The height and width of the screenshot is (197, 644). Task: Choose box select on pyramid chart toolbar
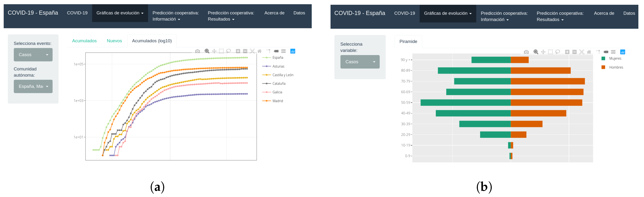[x=550, y=52]
